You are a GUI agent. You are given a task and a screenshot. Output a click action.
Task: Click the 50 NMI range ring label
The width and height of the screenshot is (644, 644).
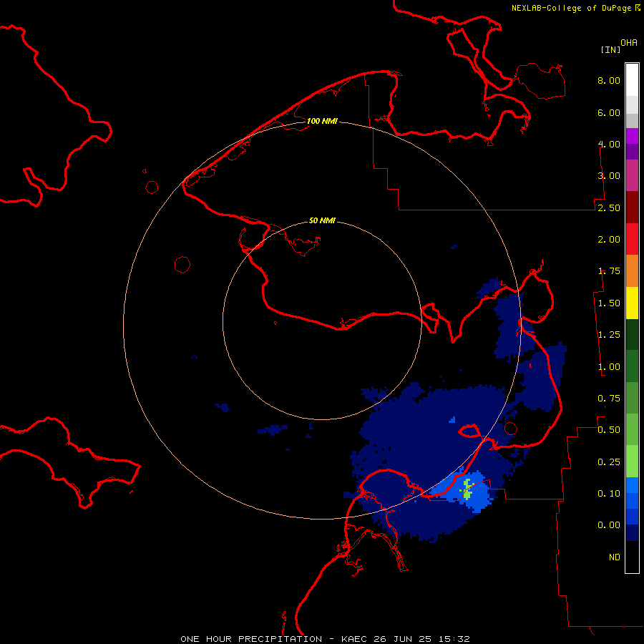tap(322, 221)
